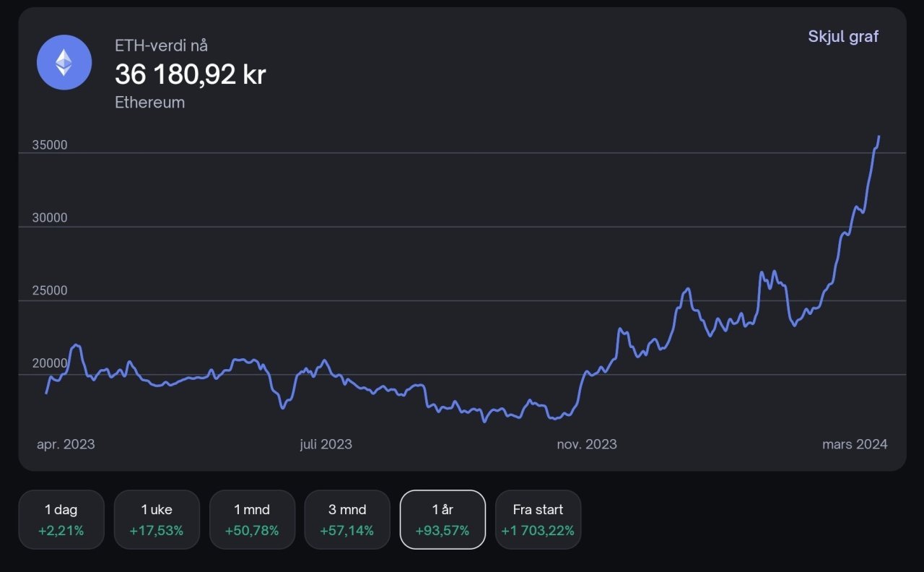This screenshot has width=924, height=572.
Task: Show the 3 mnd performance
Action: pos(347,519)
